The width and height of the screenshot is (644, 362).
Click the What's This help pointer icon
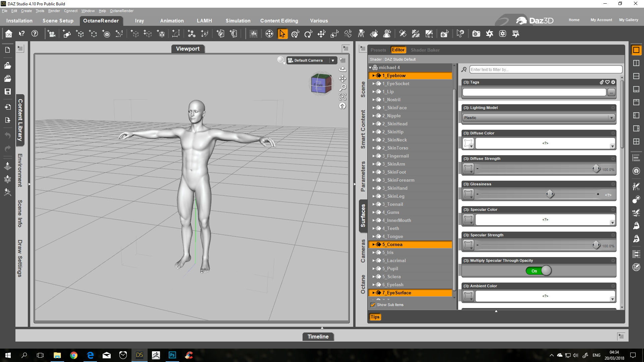pyautogui.click(x=22, y=34)
